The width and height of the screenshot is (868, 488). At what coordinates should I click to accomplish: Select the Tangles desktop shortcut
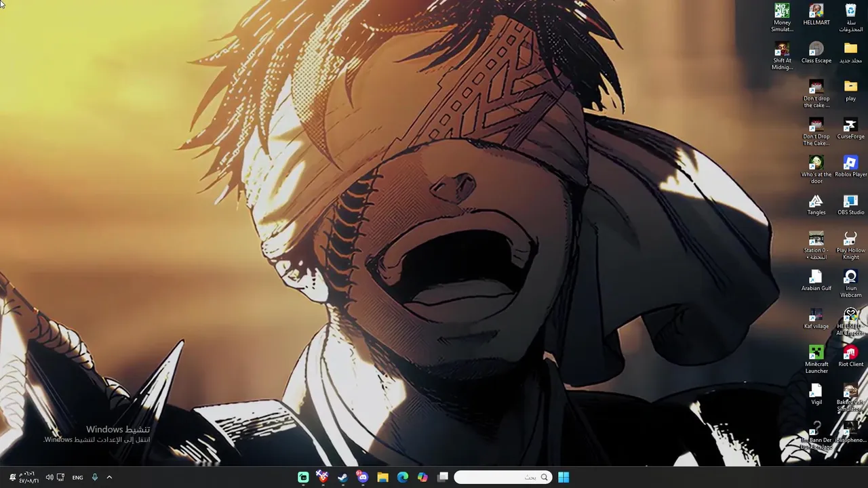pos(816,204)
